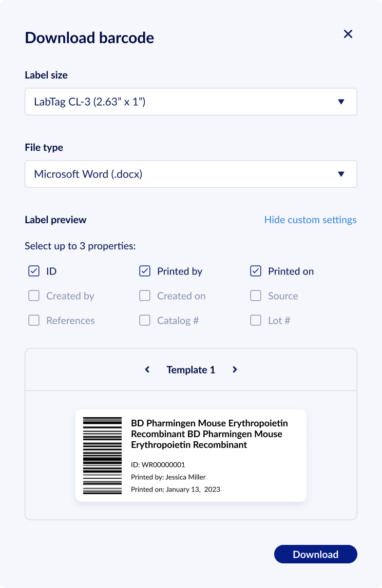Enable the Lot # checkbox
Viewport: 382px width, 588px height.
point(256,320)
